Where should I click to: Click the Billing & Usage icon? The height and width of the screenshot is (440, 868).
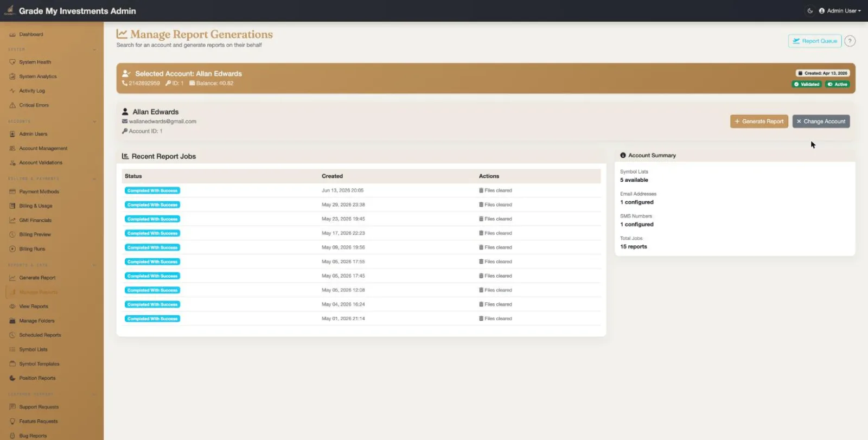tap(12, 206)
